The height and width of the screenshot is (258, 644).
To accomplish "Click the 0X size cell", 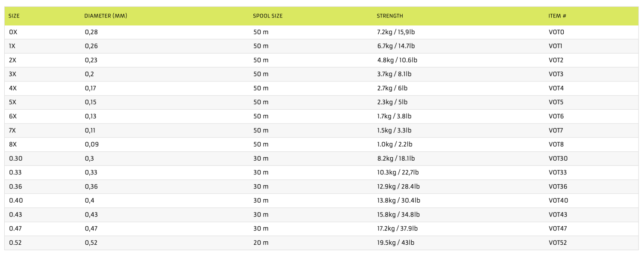I will (13, 32).
